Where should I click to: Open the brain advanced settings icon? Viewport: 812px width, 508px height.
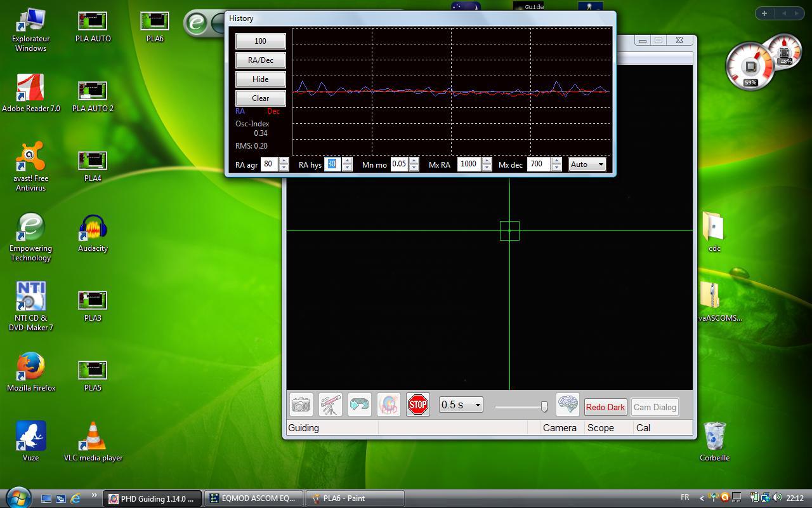click(x=567, y=404)
